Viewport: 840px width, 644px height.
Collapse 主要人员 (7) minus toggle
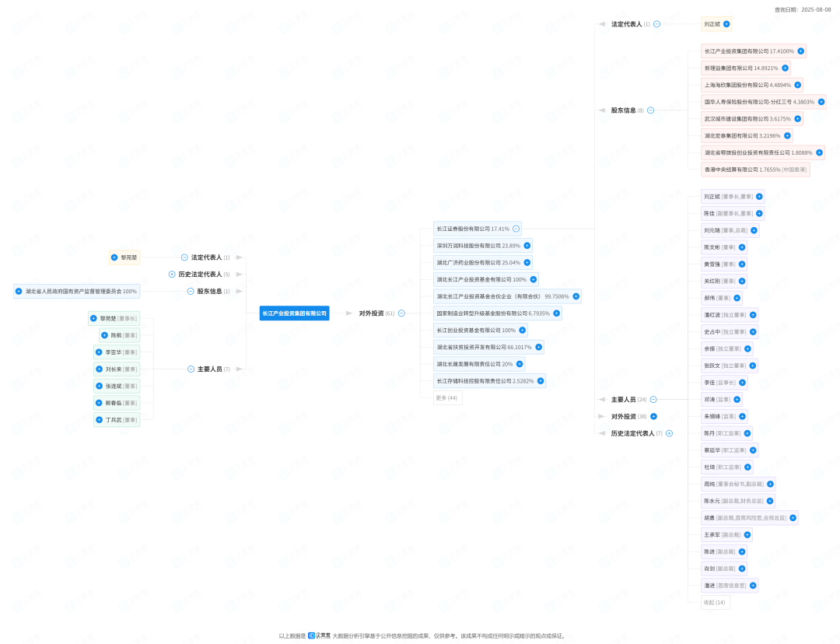pyautogui.click(x=191, y=369)
